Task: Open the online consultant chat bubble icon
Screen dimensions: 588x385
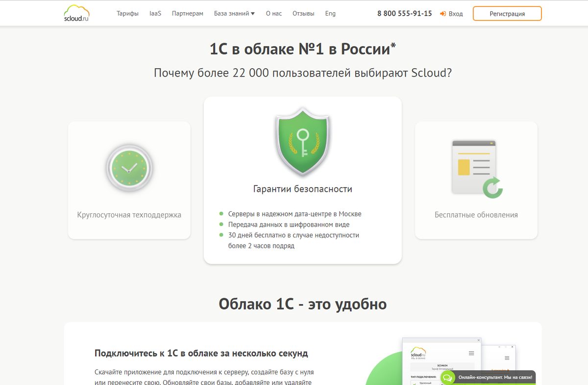Action: click(447, 378)
